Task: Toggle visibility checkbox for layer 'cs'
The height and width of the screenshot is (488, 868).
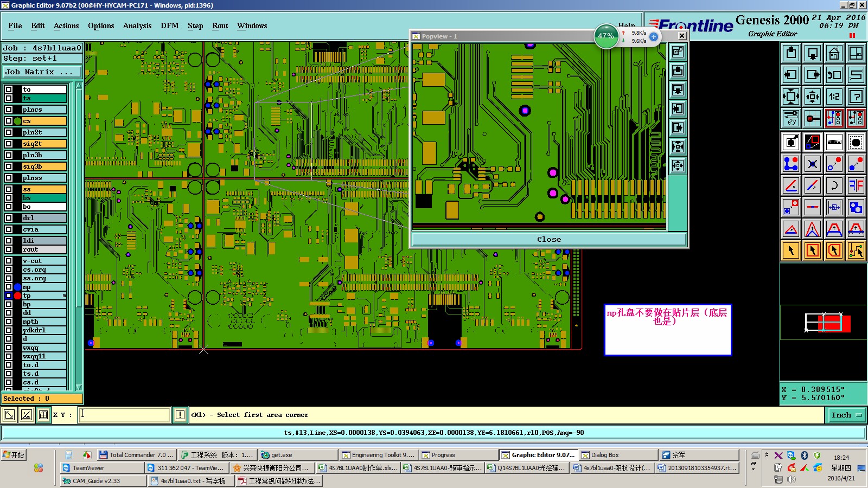Action: tap(9, 121)
